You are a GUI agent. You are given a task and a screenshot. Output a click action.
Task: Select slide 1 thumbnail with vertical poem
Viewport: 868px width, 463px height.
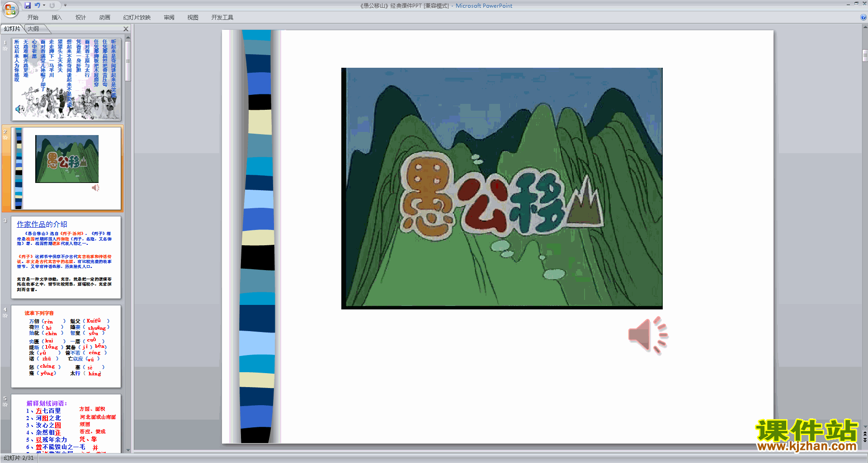click(66, 79)
